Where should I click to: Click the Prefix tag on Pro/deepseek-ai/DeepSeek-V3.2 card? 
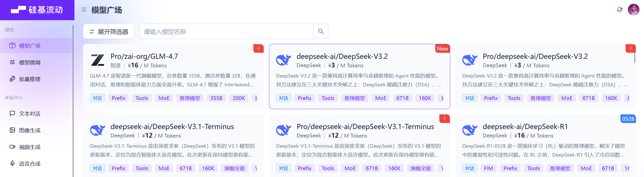pyautogui.click(x=491, y=98)
